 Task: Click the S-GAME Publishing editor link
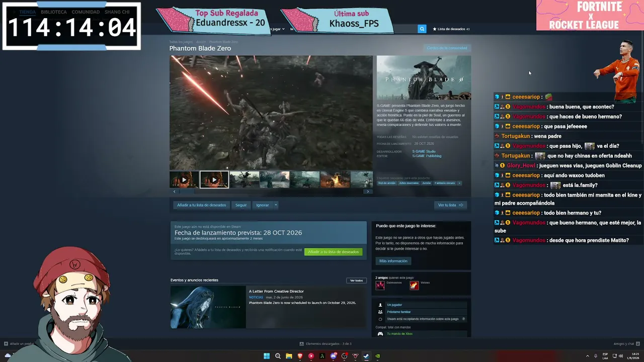(427, 156)
